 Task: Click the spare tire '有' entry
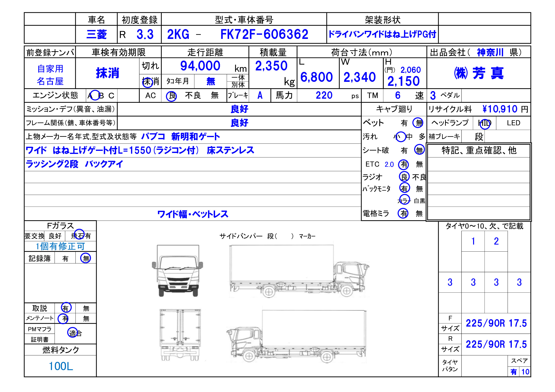513,372
